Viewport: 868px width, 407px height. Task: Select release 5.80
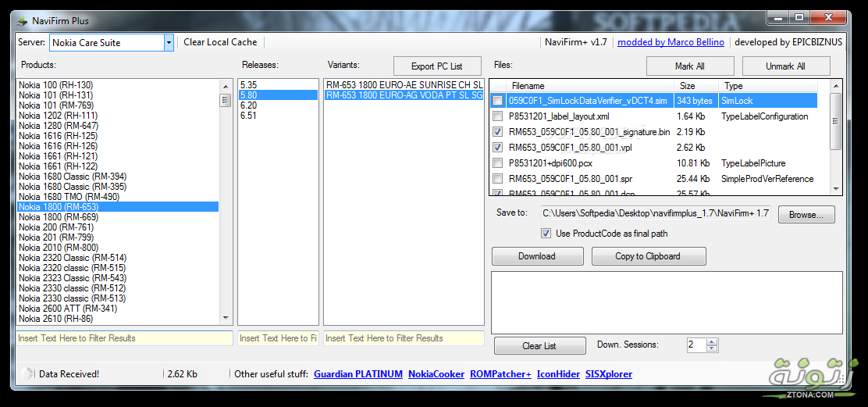click(x=278, y=95)
